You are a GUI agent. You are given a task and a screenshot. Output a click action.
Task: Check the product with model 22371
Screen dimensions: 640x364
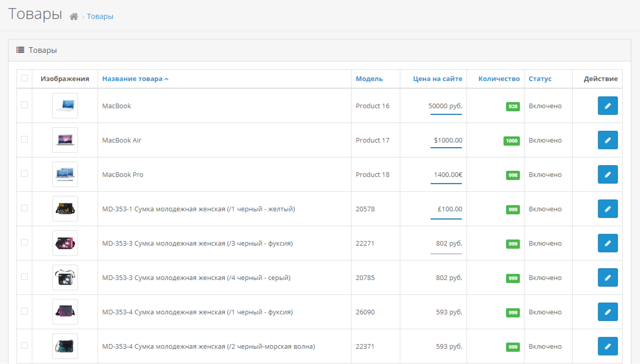24,346
